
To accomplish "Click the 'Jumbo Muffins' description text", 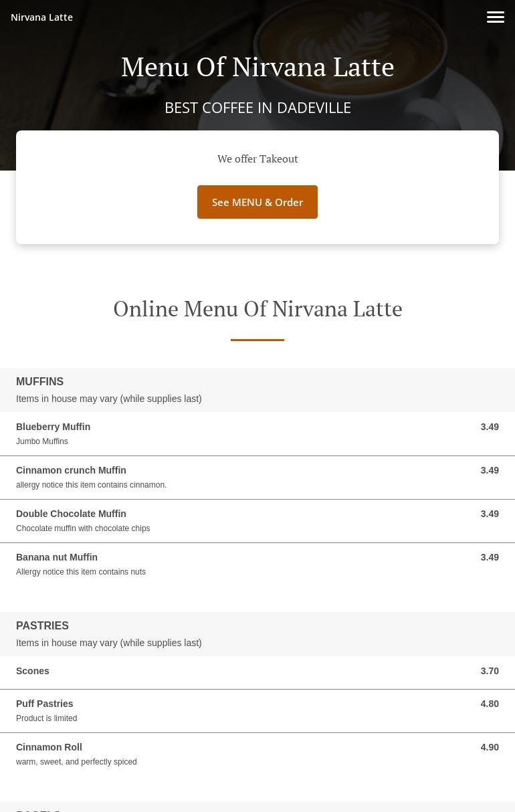I will (41, 441).
